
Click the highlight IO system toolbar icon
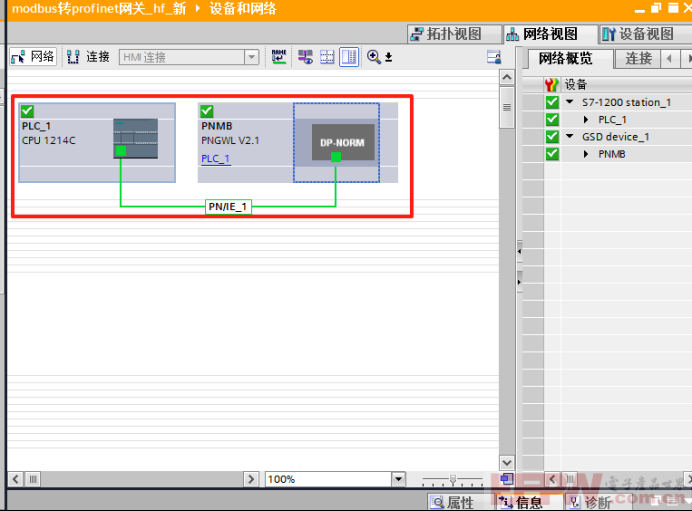305,56
